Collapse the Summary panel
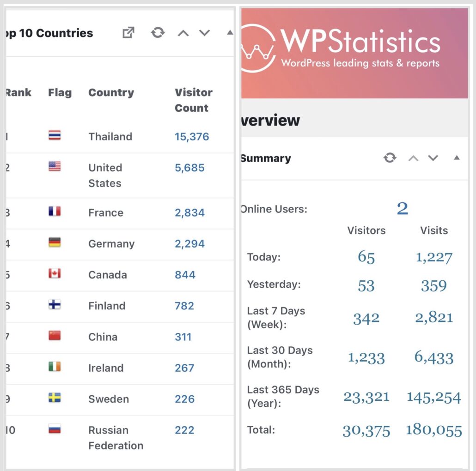Viewport: 476px width, 471px height. coord(457,158)
